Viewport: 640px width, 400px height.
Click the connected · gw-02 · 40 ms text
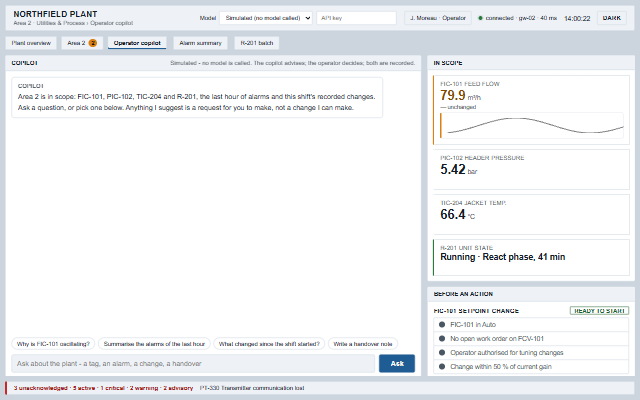[x=521, y=18]
